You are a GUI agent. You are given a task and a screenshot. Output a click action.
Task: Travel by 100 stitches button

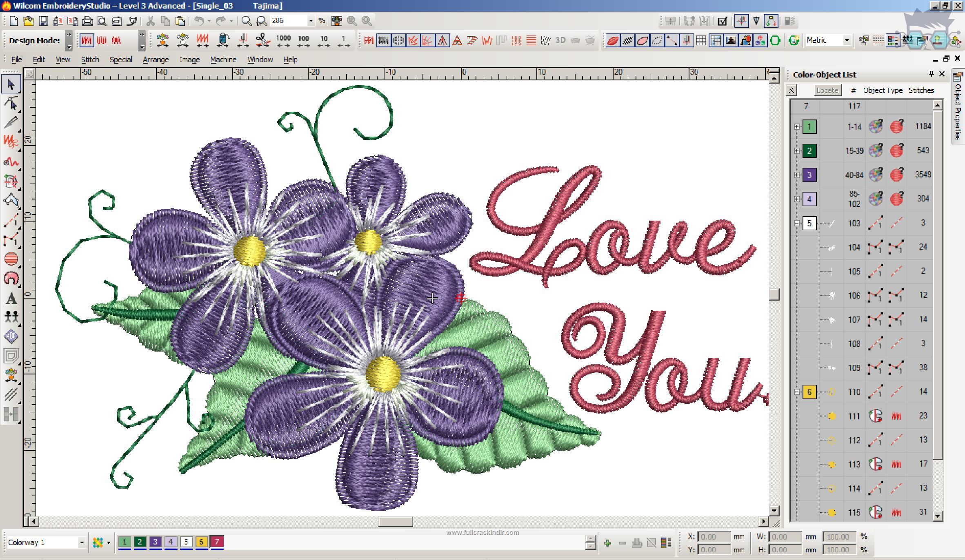coord(303,40)
